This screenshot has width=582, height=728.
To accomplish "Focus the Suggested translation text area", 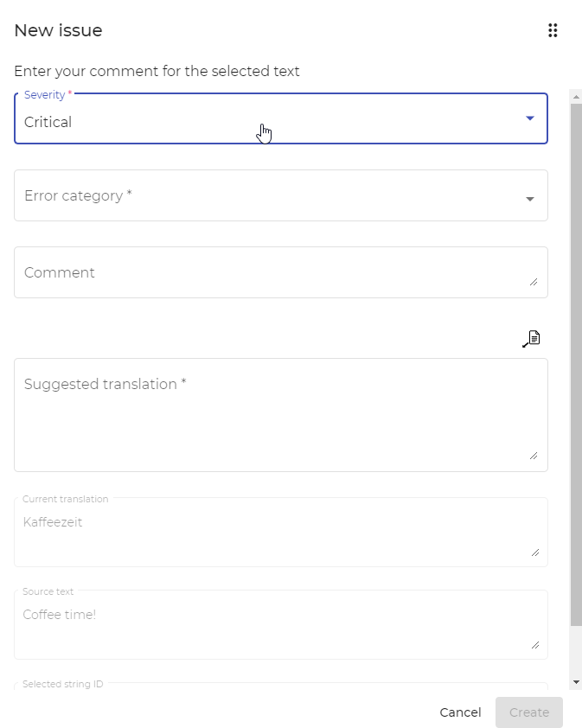I will pos(281,415).
